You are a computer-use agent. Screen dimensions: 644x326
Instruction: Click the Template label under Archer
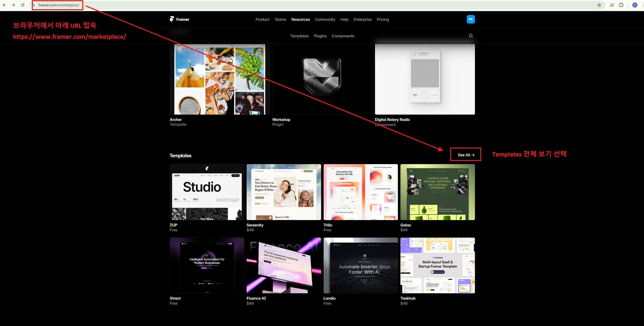(178, 124)
